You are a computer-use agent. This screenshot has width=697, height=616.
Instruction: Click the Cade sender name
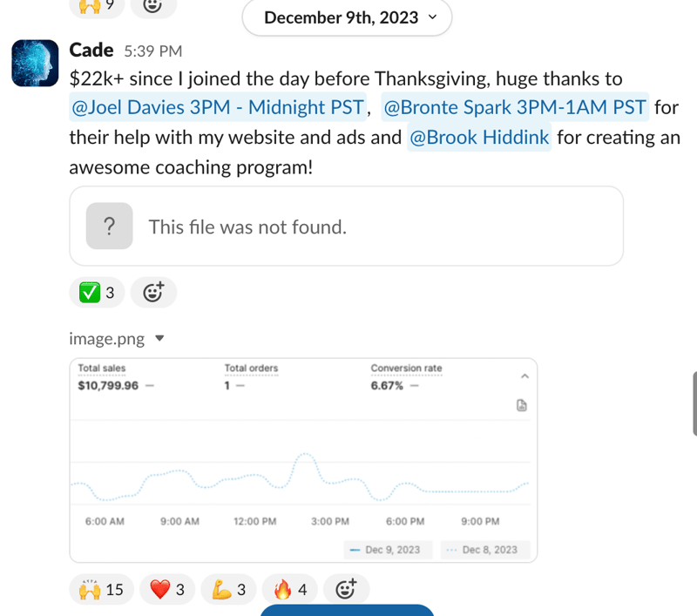click(91, 51)
